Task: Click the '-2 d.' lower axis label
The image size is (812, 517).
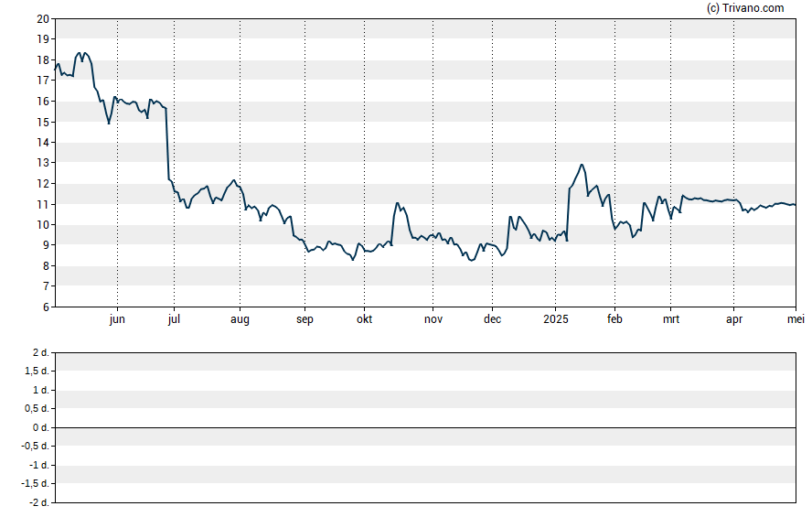Action: (39, 502)
